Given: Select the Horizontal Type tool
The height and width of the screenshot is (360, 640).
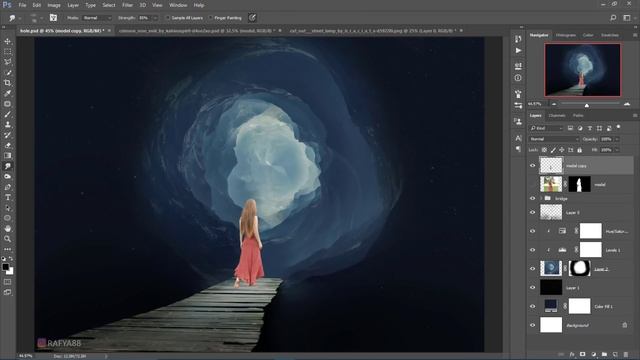Looking at the screenshot, I should [7, 197].
